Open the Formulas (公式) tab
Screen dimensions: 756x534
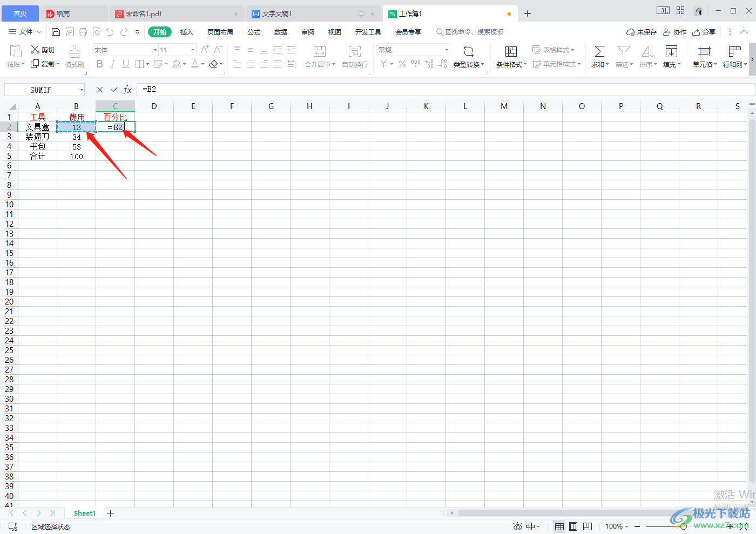(x=254, y=32)
